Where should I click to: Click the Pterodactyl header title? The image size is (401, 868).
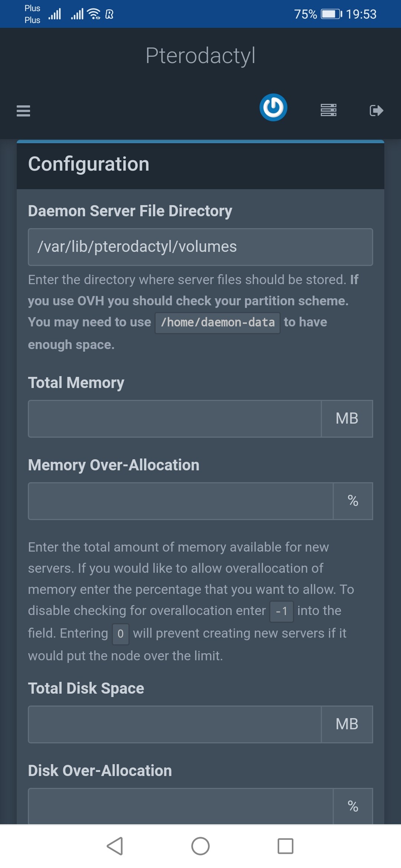pos(200,56)
